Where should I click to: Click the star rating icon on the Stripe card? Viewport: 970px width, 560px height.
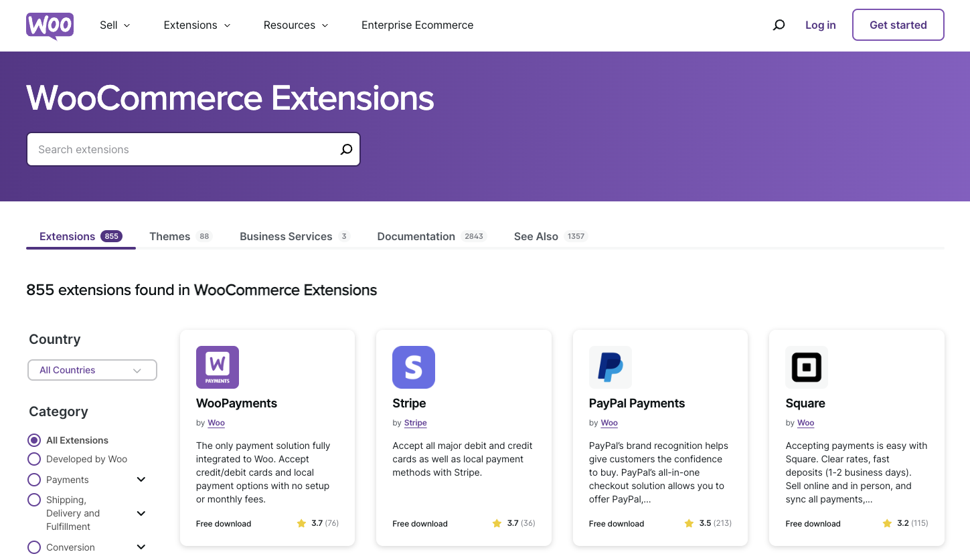tap(496, 523)
